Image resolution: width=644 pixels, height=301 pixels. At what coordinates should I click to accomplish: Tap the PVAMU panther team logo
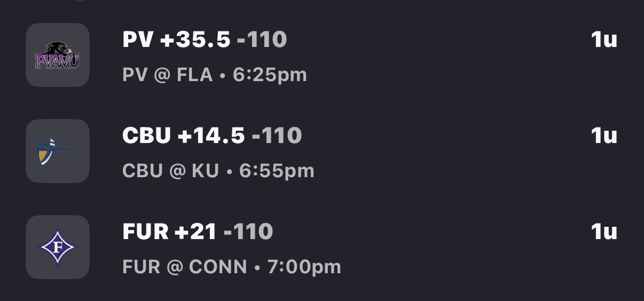57,55
